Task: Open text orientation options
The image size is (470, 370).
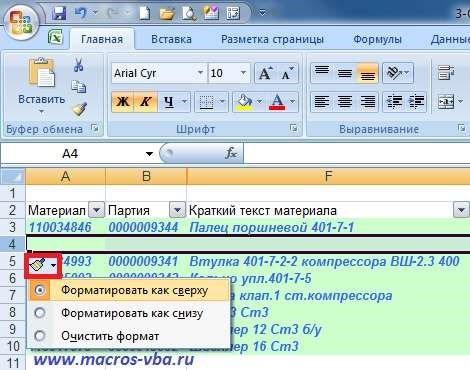Action: [x=398, y=73]
